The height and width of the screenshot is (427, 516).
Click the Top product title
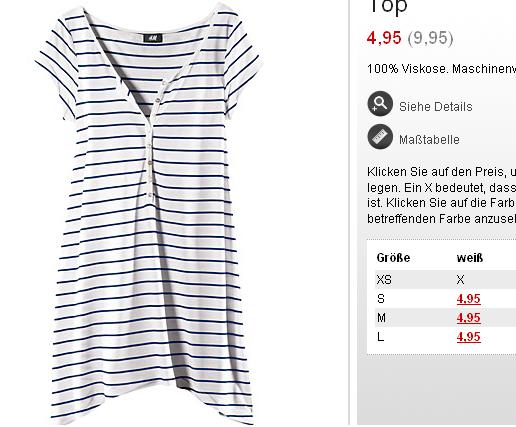pyautogui.click(x=388, y=6)
